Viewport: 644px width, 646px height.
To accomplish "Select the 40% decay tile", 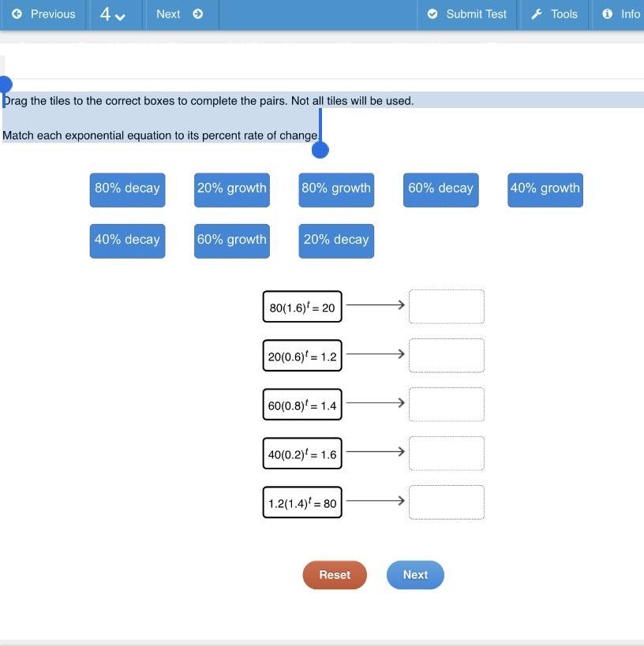I will click(x=127, y=241).
